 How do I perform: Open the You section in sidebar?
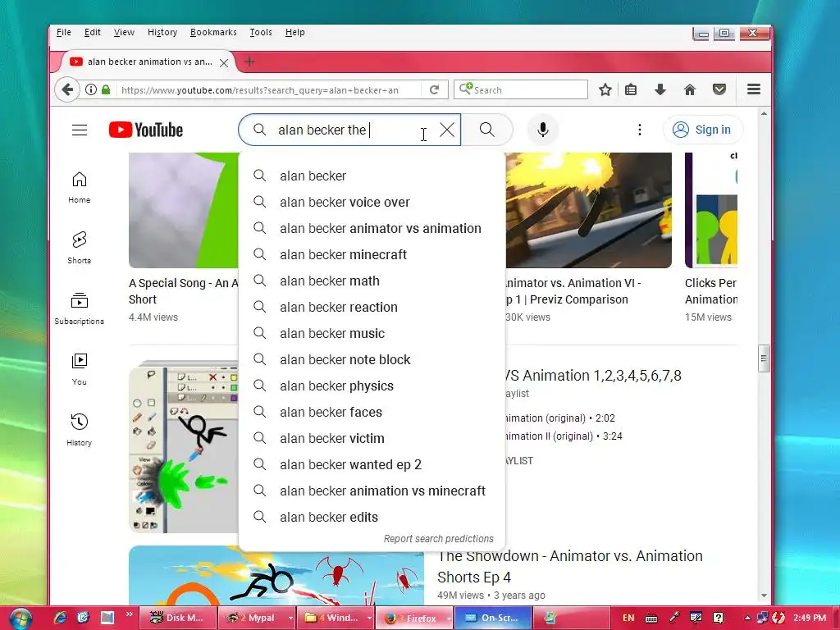click(x=80, y=370)
